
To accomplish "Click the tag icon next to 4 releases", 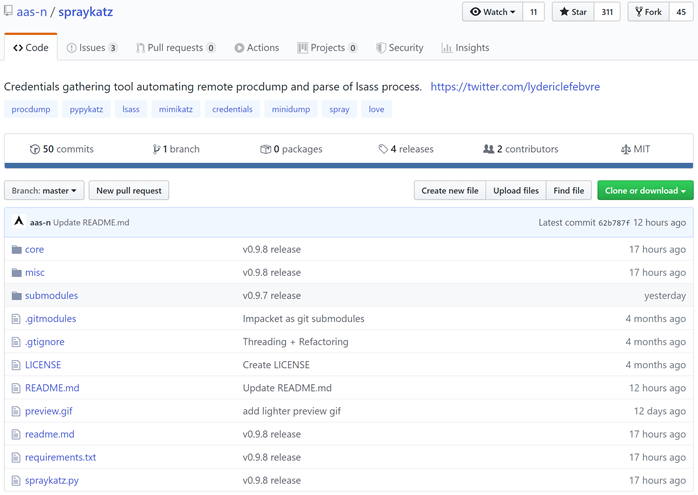I will (383, 149).
